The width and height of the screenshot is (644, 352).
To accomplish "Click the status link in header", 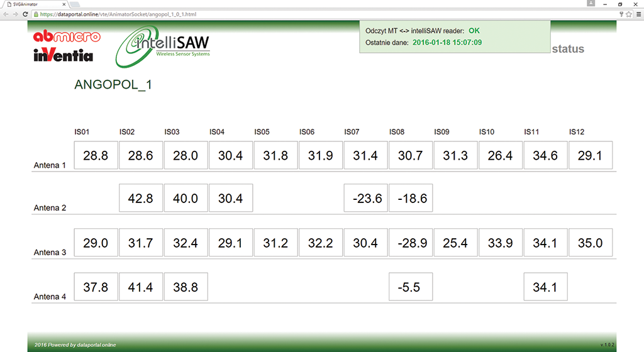I will point(567,49).
